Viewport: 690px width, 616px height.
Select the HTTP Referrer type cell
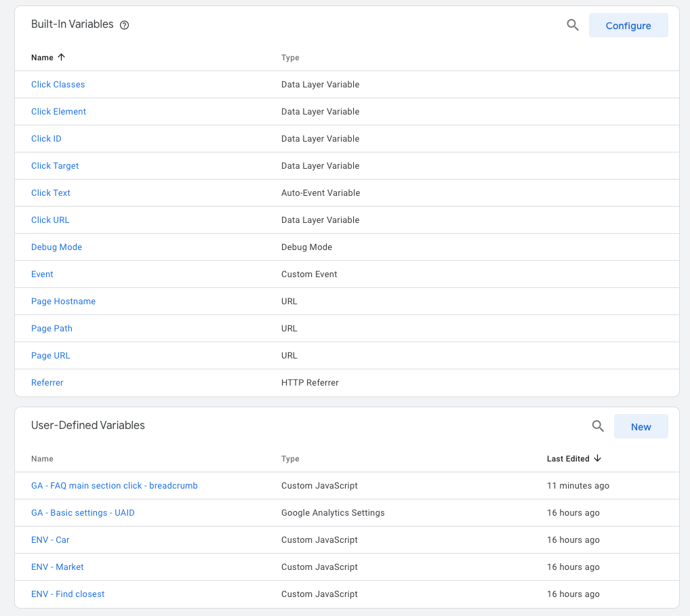click(310, 383)
